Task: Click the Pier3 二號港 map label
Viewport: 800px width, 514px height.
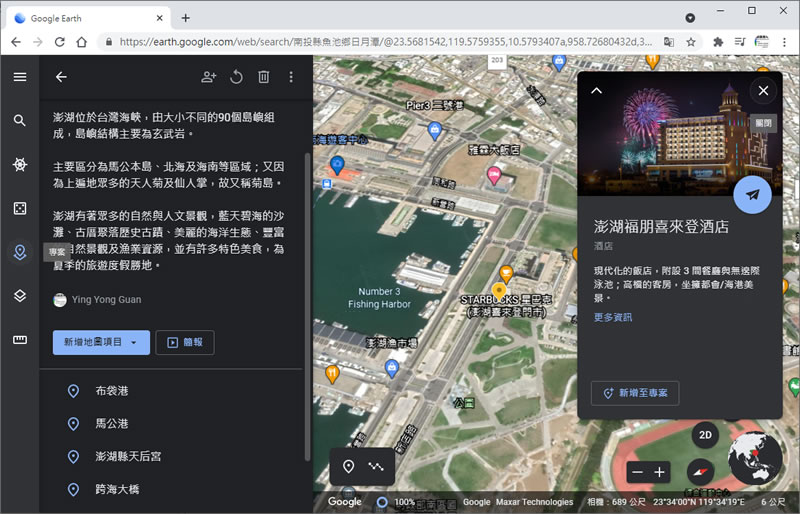Action: pyautogui.click(x=435, y=105)
